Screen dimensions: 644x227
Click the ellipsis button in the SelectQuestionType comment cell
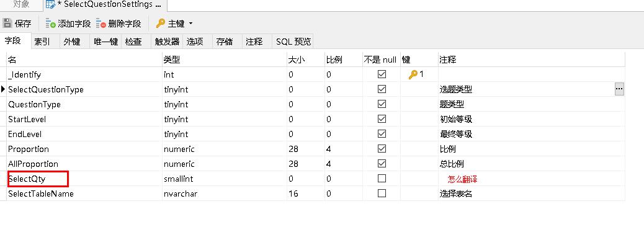[619, 89]
